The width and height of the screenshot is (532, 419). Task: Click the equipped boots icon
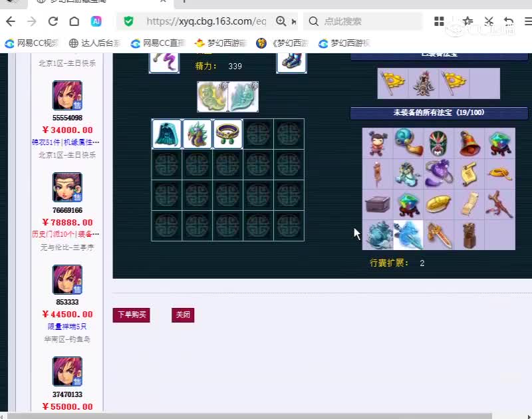[x=291, y=63]
